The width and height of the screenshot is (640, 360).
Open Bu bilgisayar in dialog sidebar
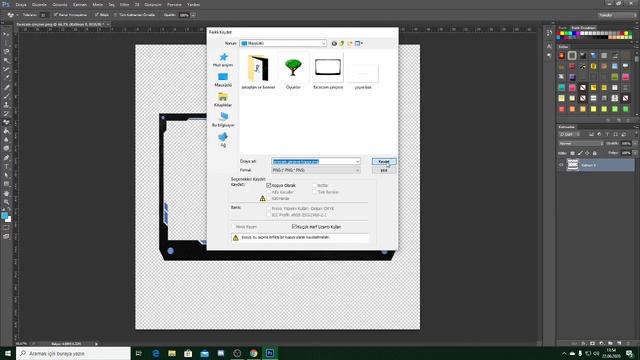(x=223, y=120)
